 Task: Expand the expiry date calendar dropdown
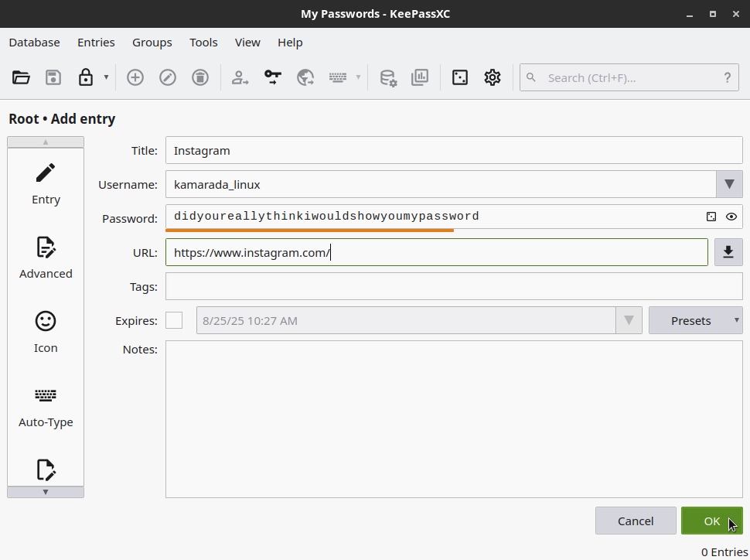[x=629, y=320]
